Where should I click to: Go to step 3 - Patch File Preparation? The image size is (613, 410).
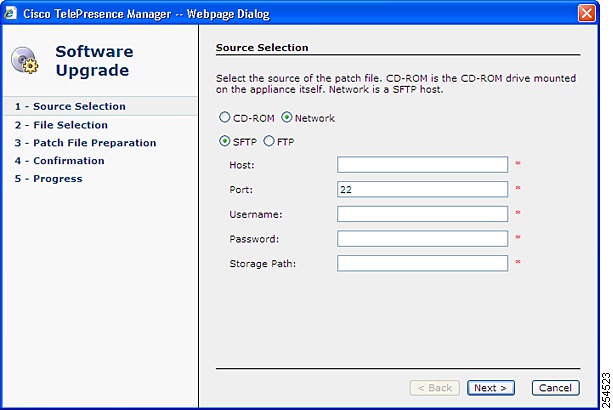pyautogui.click(x=85, y=143)
